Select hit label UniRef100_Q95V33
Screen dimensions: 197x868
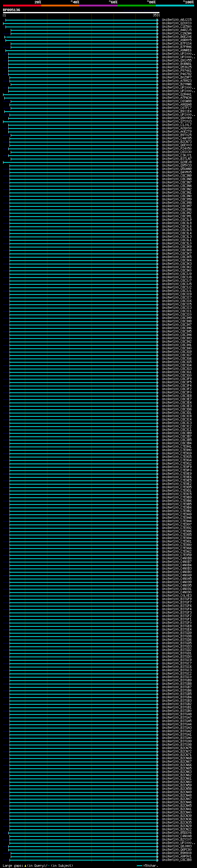tap(177, 165)
